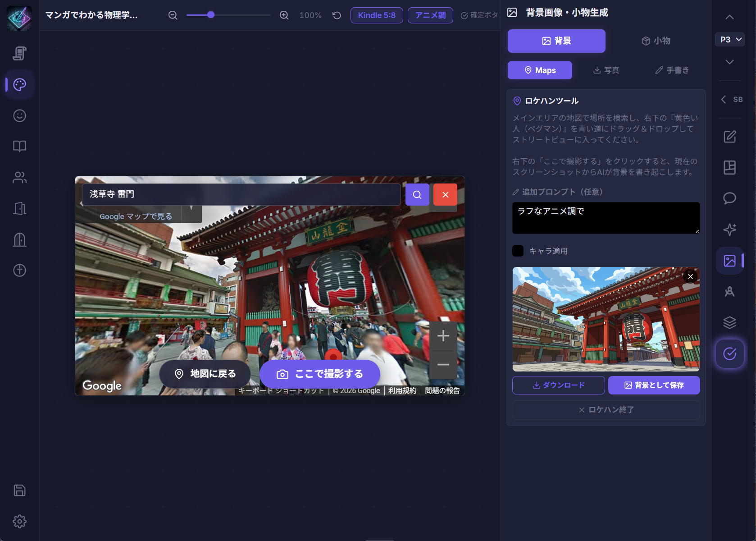Click the ここで撮影する capture button
This screenshot has height=541, width=756.
pyautogui.click(x=320, y=374)
